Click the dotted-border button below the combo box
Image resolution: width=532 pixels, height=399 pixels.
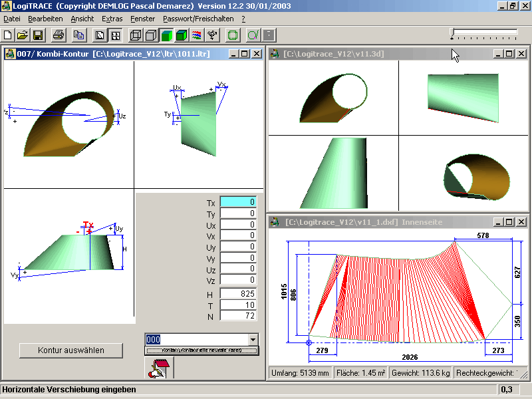pyautogui.click(x=202, y=350)
